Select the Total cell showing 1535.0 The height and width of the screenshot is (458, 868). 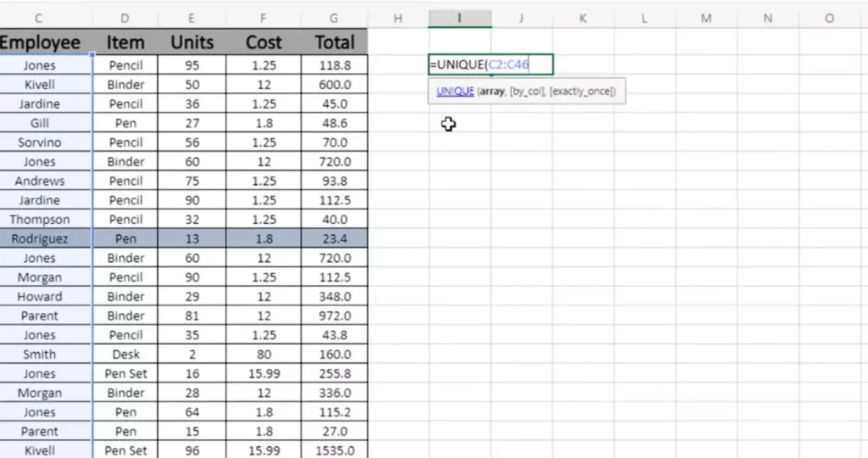334,451
